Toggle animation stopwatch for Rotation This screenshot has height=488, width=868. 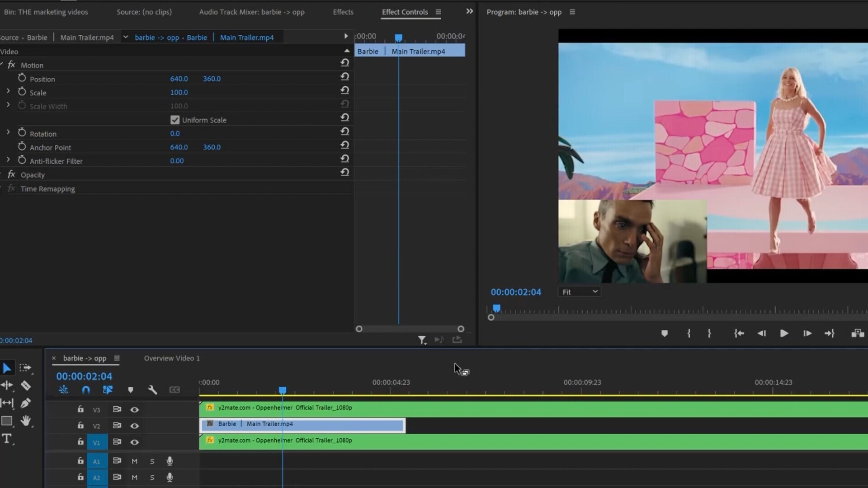click(x=22, y=132)
